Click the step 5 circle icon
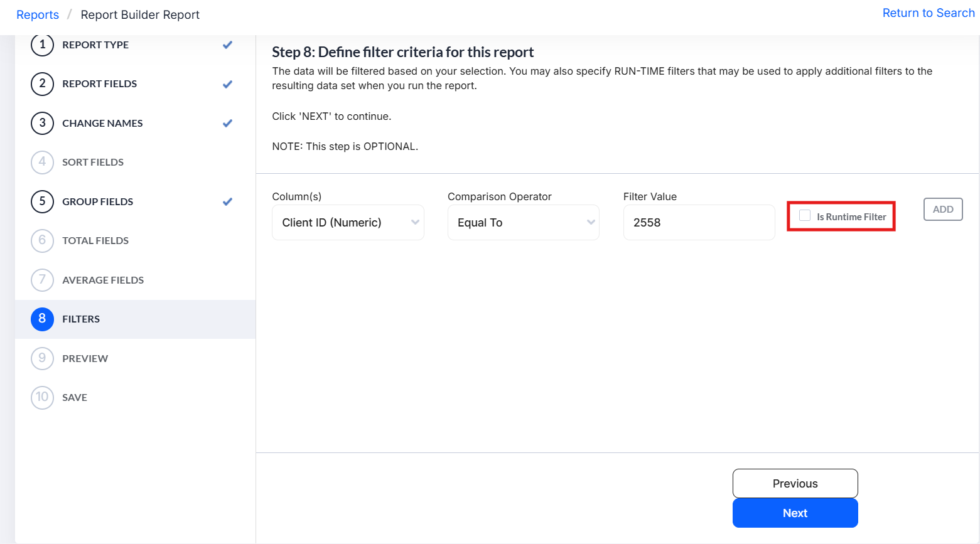 point(42,201)
